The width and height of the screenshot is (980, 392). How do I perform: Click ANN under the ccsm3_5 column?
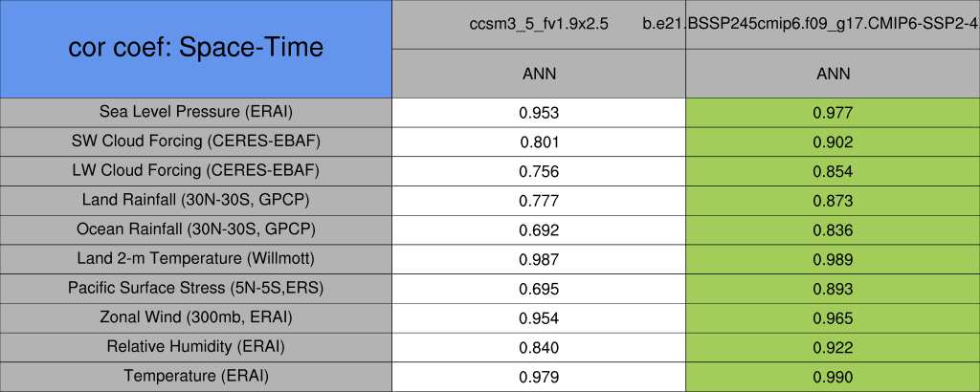coord(539,74)
